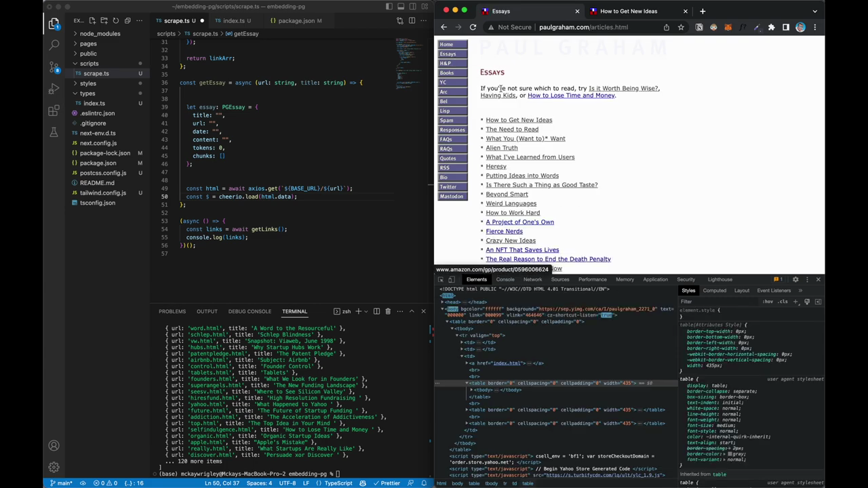Toggle .cls class editor in Styles
The width and height of the screenshot is (868, 488).
pyautogui.click(x=783, y=302)
